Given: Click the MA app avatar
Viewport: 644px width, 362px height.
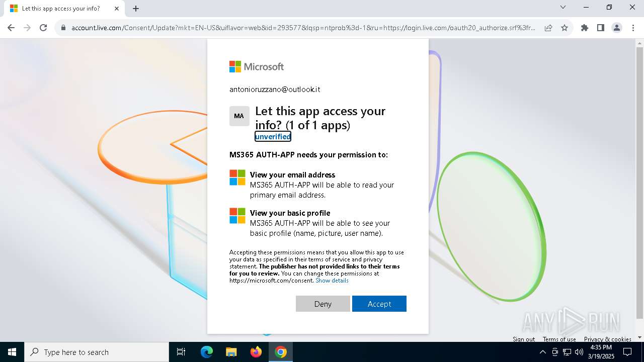Looking at the screenshot, I should click(x=239, y=116).
